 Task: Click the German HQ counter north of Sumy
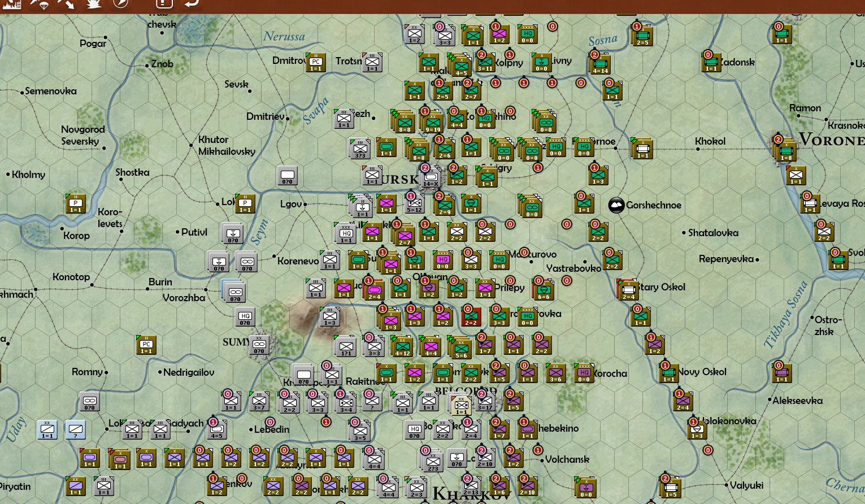(245, 316)
